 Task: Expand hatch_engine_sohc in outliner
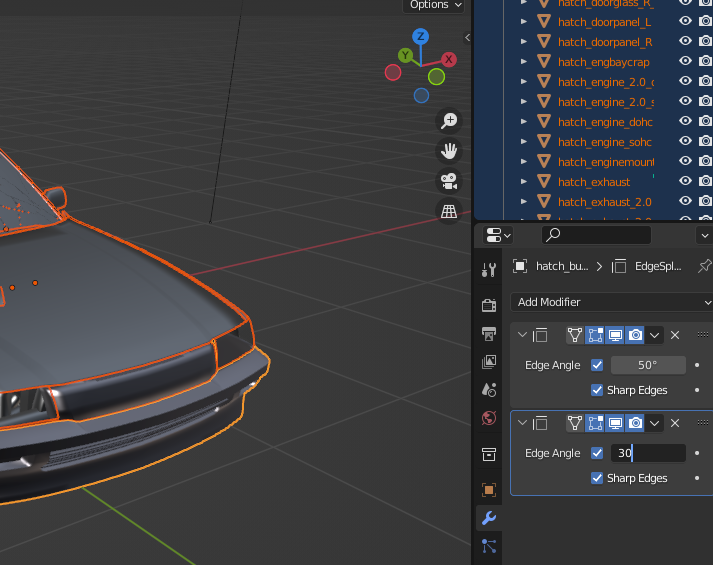[x=524, y=141]
